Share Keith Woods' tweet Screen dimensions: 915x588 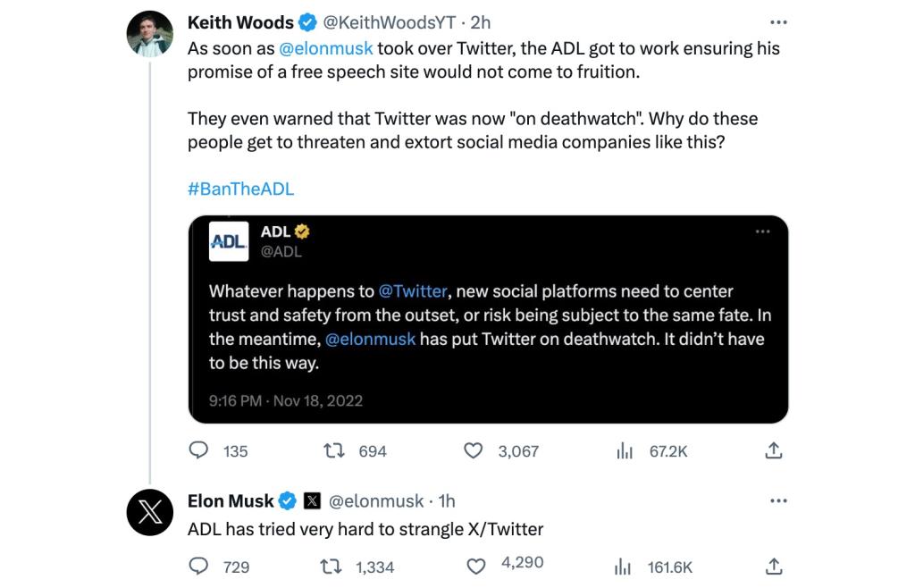pos(775,450)
